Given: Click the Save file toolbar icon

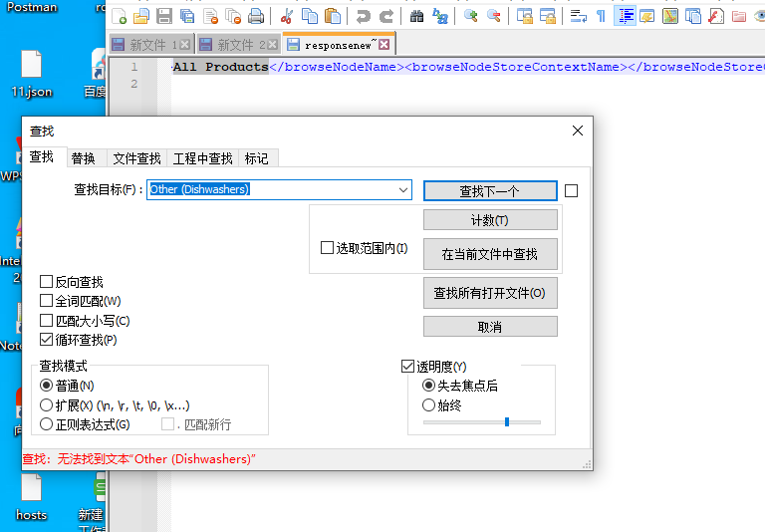Looking at the screenshot, I should pyautogui.click(x=164, y=17).
